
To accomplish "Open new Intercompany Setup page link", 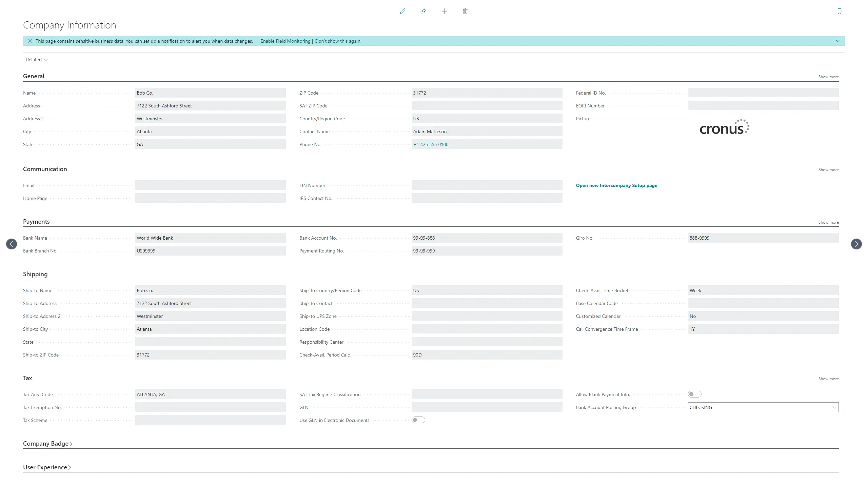I will click(616, 185).
